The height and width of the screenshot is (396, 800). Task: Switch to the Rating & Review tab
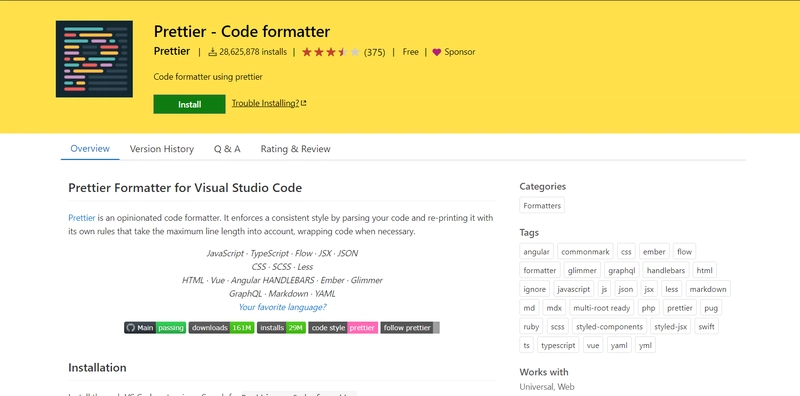pyautogui.click(x=295, y=149)
